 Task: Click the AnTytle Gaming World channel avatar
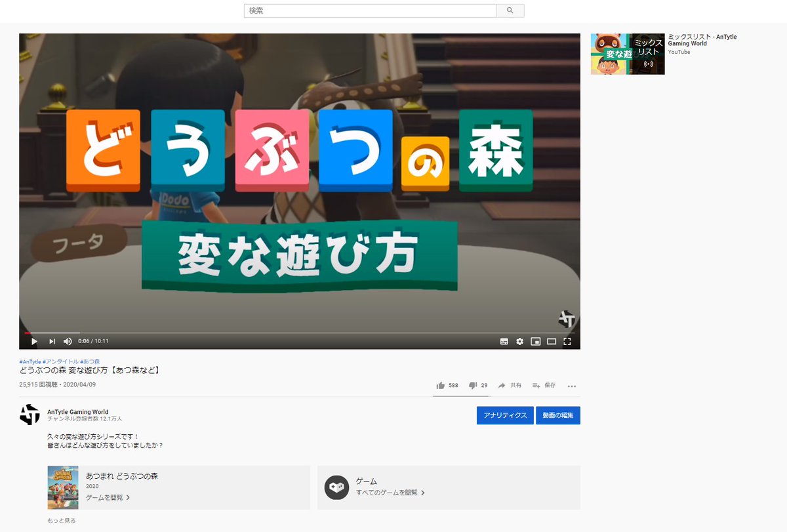[x=30, y=415]
